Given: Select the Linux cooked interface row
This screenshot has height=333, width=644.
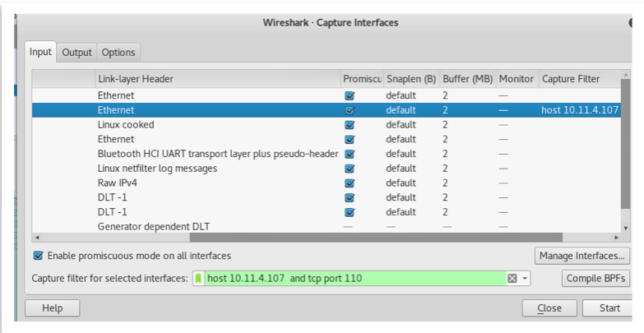Looking at the screenshot, I should click(327, 125).
